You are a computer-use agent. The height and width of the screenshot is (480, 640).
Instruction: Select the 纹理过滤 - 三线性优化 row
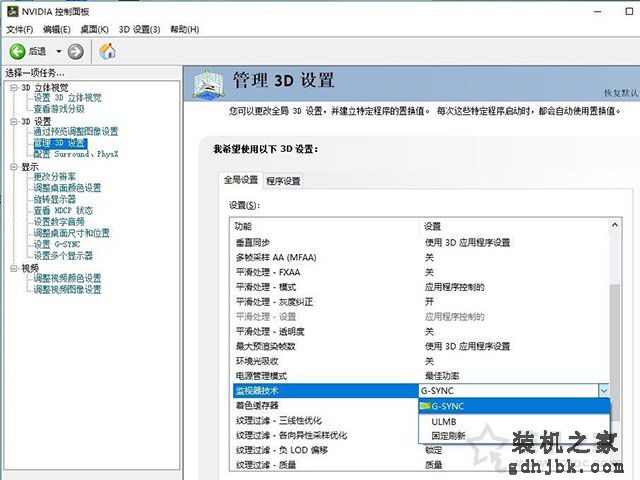click(326, 420)
